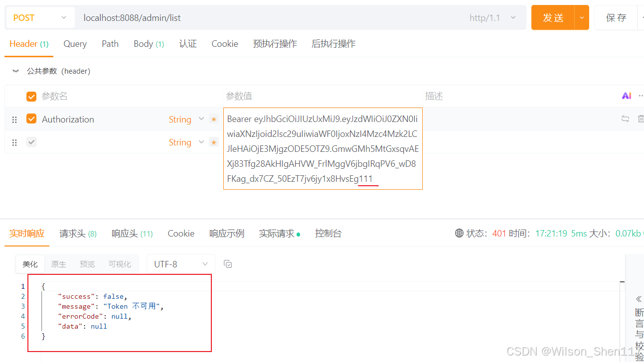The image size is (644, 362).
Task: Delete the Authorization header row via trash icon
Action: pyautogui.click(x=641, y=119)
